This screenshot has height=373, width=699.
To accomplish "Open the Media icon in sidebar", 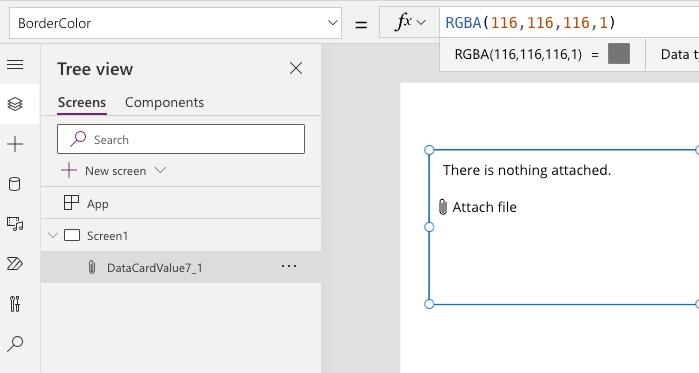I will [x=15, y=223].
